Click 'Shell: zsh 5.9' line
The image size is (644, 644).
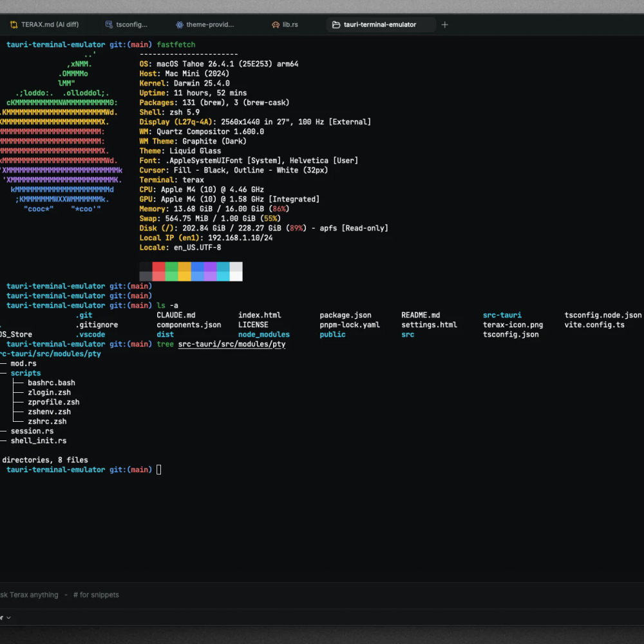coord(169,112)
